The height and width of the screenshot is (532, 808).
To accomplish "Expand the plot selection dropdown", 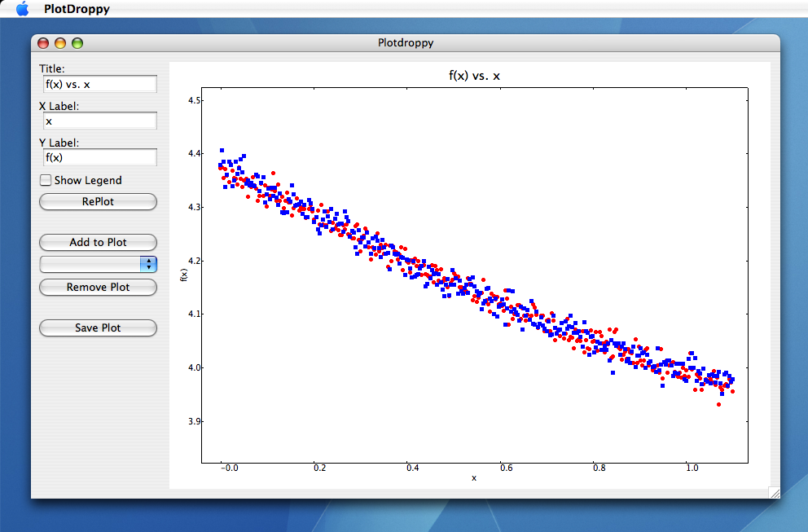I will (x=148, y=264).
